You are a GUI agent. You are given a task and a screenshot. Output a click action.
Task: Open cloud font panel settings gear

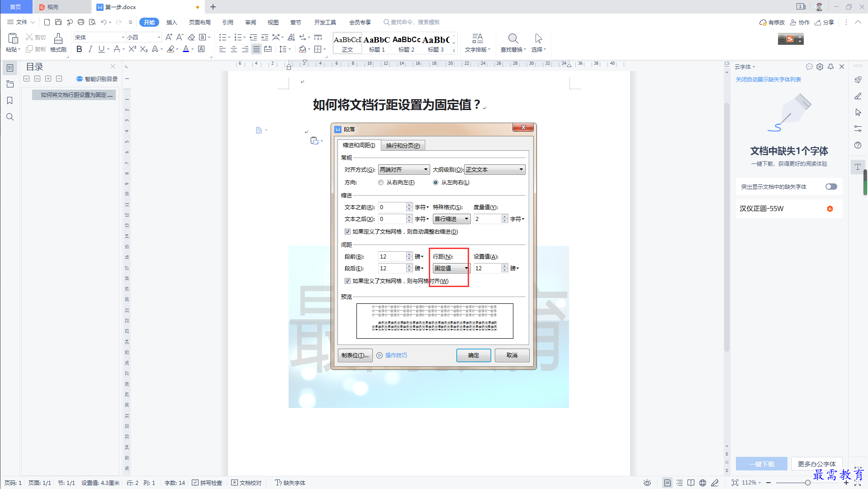[820, 67]
